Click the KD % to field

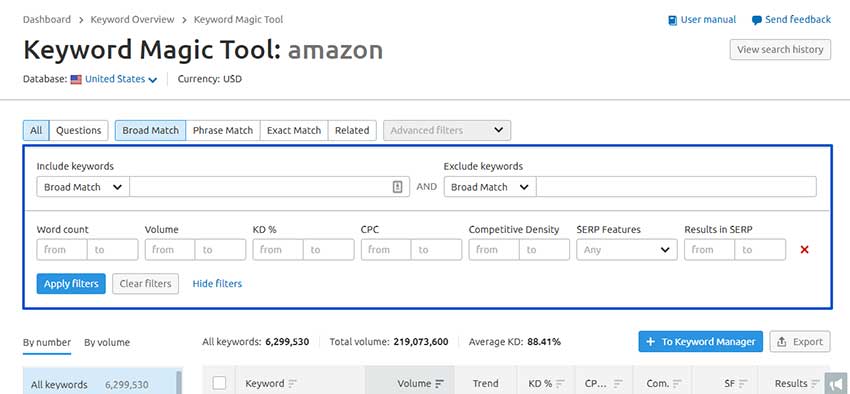click(329, 250)
